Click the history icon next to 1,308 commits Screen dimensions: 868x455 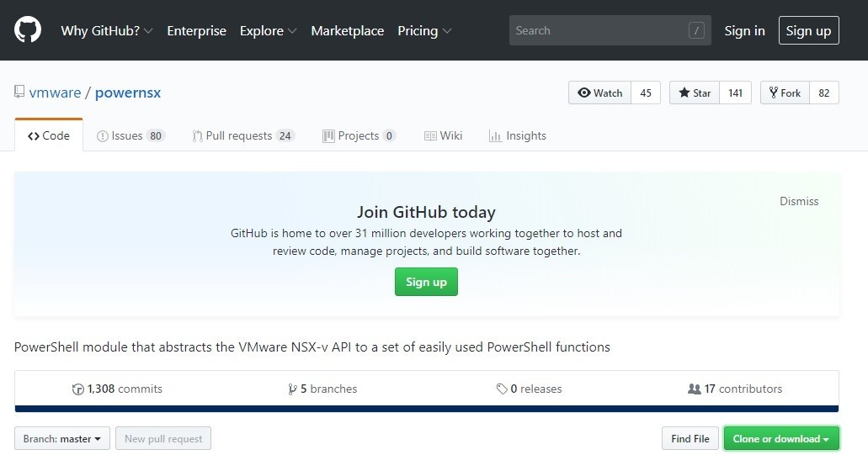[x=78, y=389]
